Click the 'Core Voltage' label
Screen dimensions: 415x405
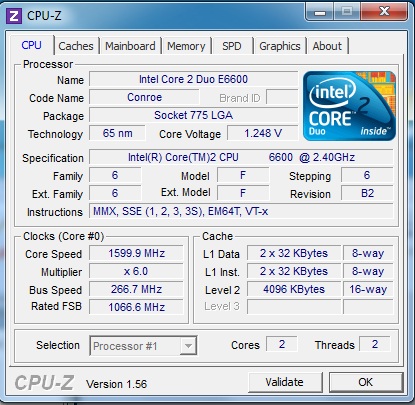(x=190, y=134)
